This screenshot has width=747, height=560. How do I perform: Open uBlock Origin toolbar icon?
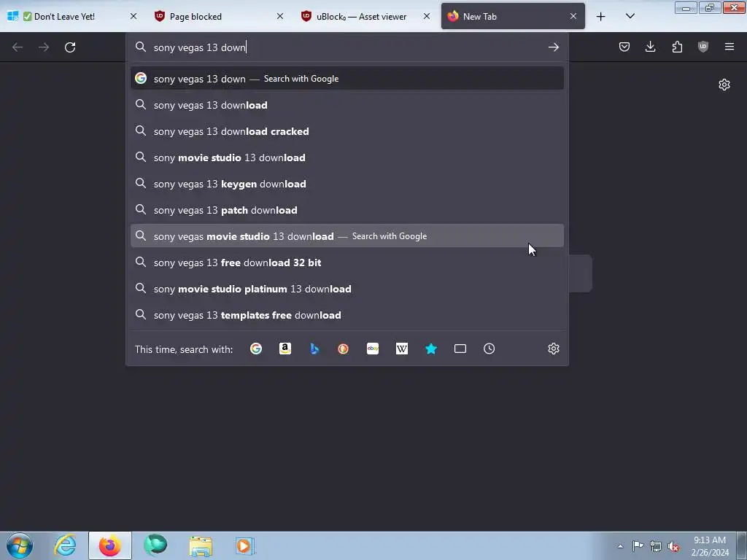pyautogui.click(x=703, y=47)
